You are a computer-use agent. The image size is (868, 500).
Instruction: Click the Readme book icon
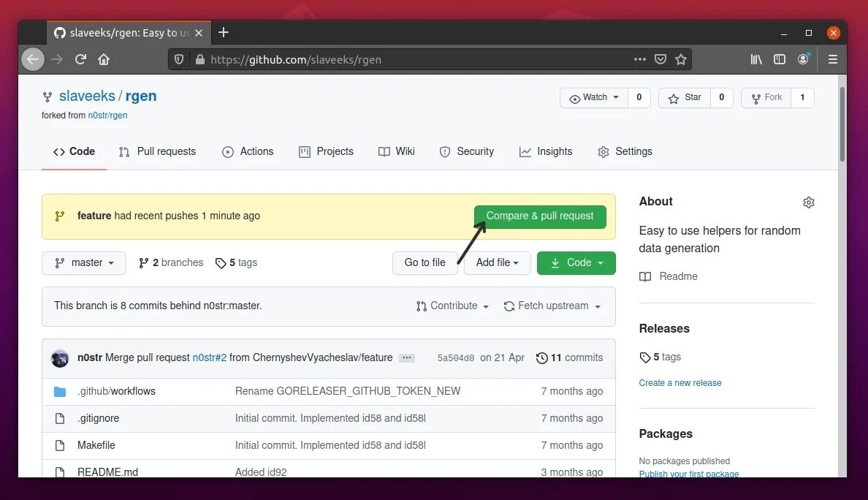645,277
